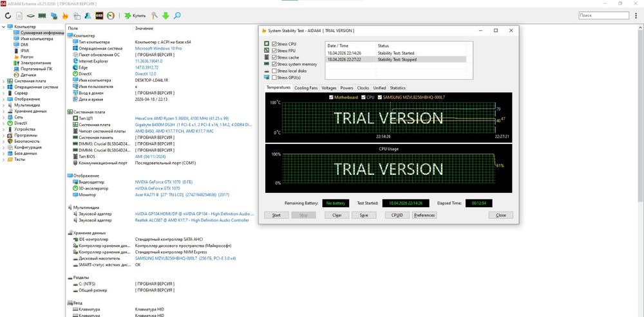The width and height of the screenshot is (644, 317).
Task: Select Портативный ПК in the tree
Action: pos(36,69)
